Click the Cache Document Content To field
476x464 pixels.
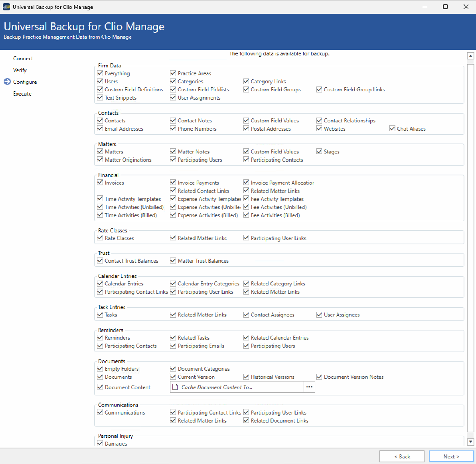coord(237,387)
